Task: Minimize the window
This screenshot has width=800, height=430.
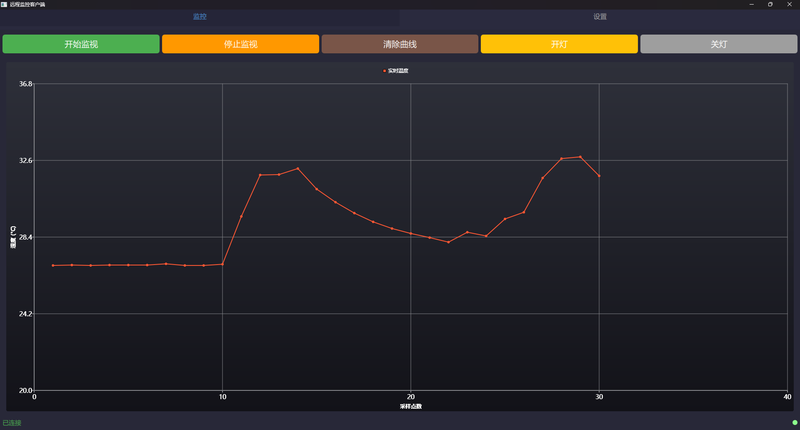Action: tap(752, 4)
